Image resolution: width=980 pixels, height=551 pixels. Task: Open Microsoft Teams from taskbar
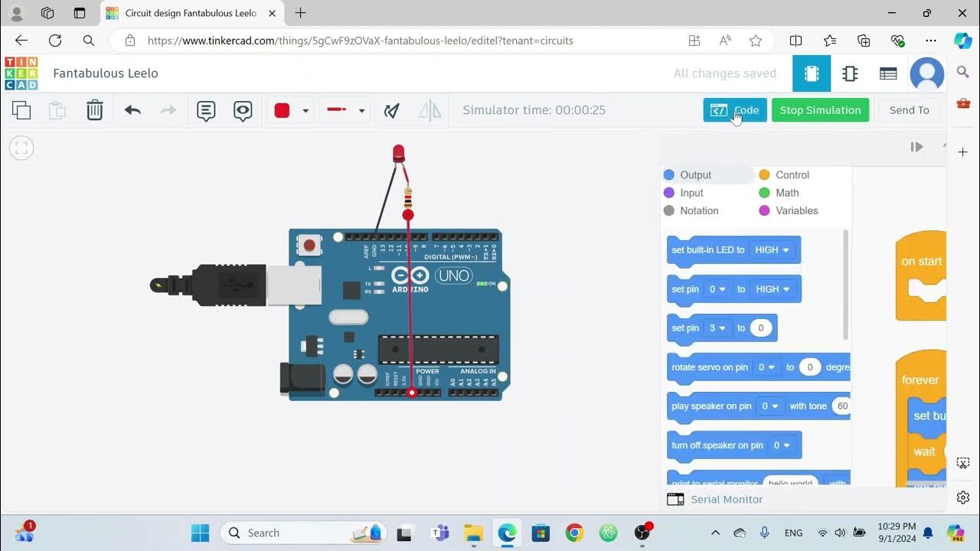tap(440, 533)
